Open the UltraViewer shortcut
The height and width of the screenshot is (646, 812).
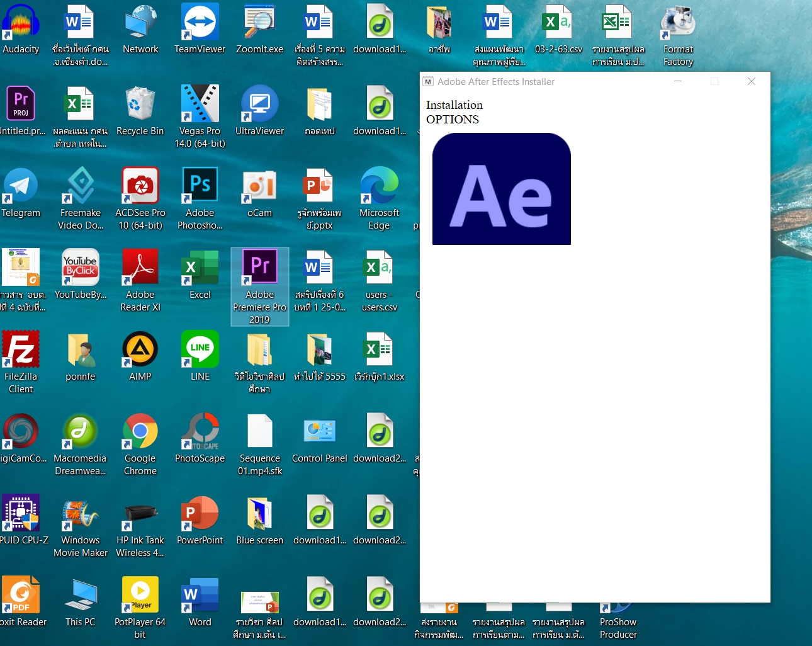pyautogui.click(x=259, y=111)
